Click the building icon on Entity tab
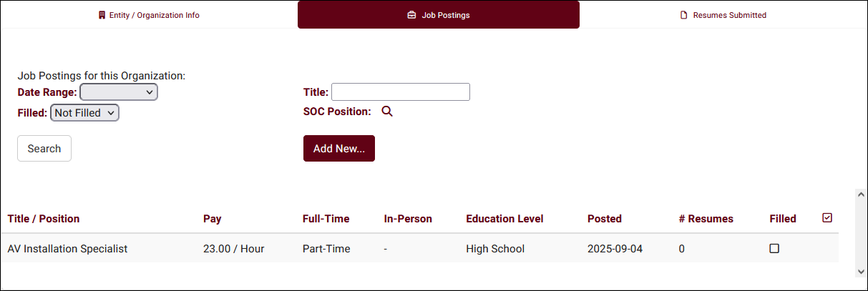 click(x=102, y=15)
